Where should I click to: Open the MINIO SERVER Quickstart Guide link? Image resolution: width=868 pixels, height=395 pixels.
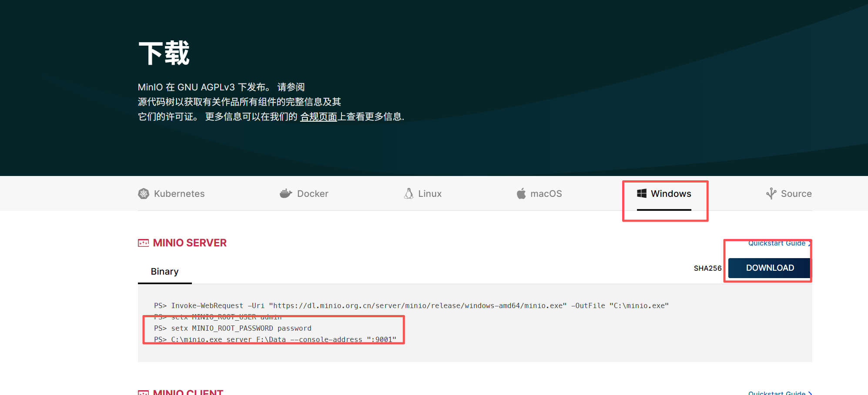pos(780,243)
